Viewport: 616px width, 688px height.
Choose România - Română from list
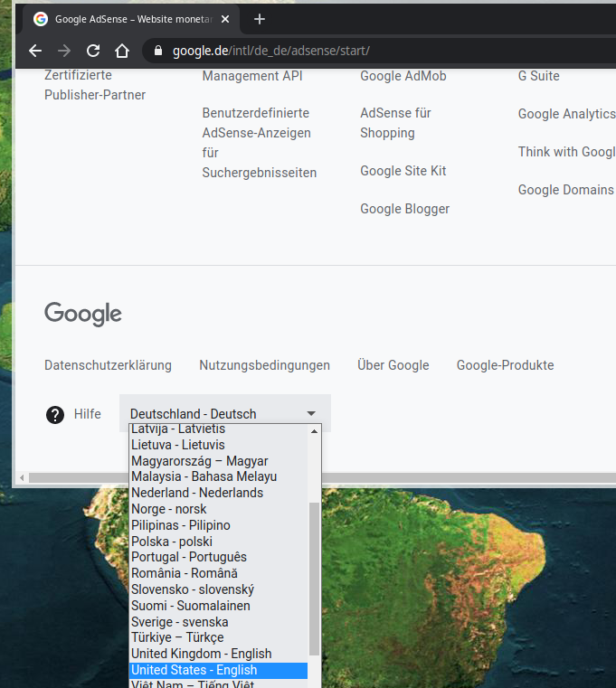tap(219, 573)
